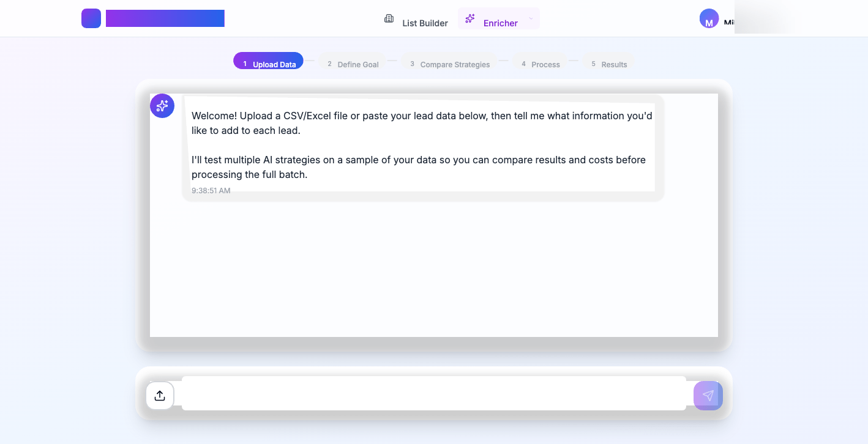The height and width of the screenshot is (444, 868).
Task: Click the gradient brand banner
Action: (x=165, y=18)
